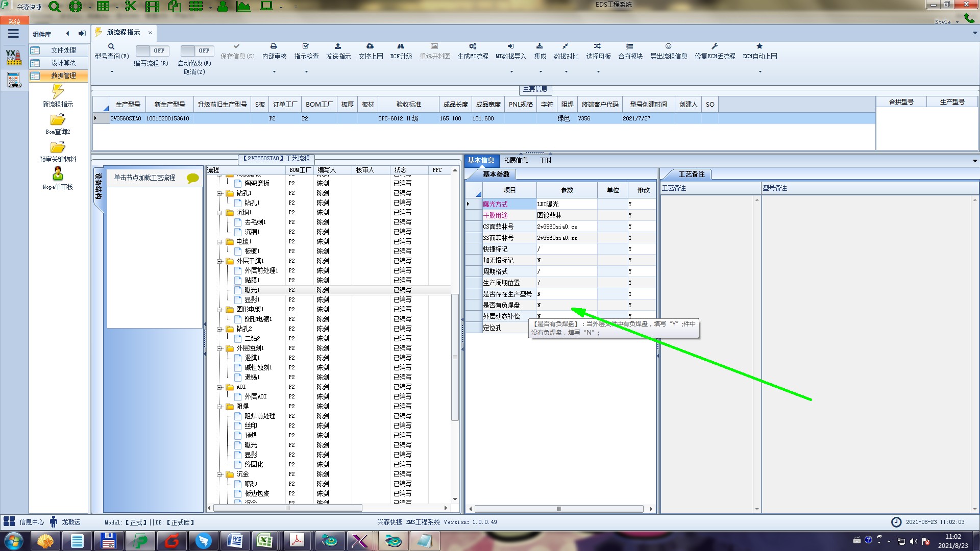Viewport: 980px width, 551px height.
Task: Open Bom查询2 folder icon
Action: click(x=58, y=120)
